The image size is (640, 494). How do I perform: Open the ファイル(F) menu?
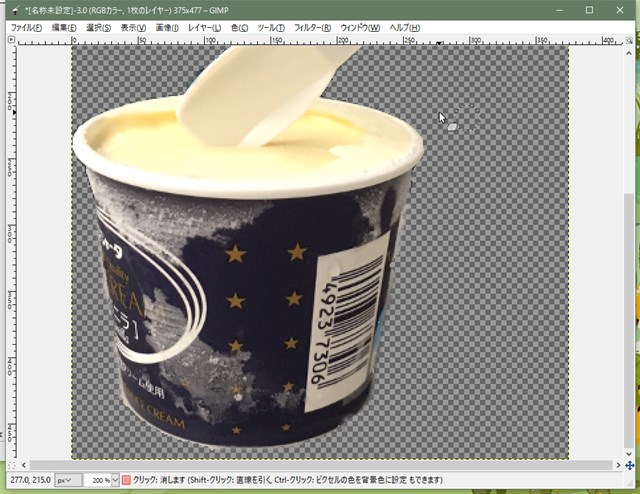tap(26, 27)
